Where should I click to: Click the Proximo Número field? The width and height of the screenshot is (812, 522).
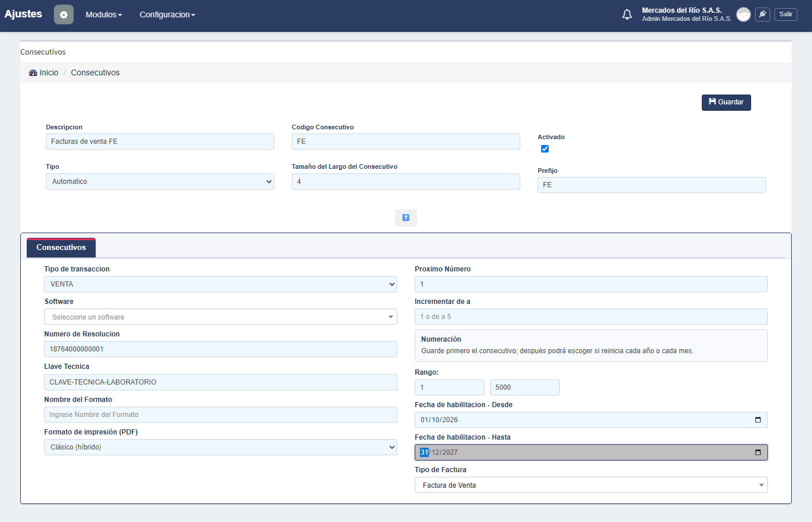coord(591,284)
